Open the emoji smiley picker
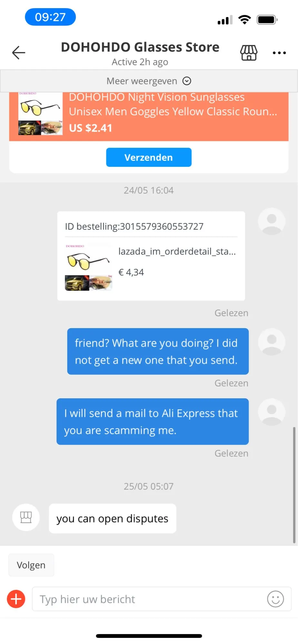Screen dimensions: 298x644 pyautogui.click(x=275, y=599)
